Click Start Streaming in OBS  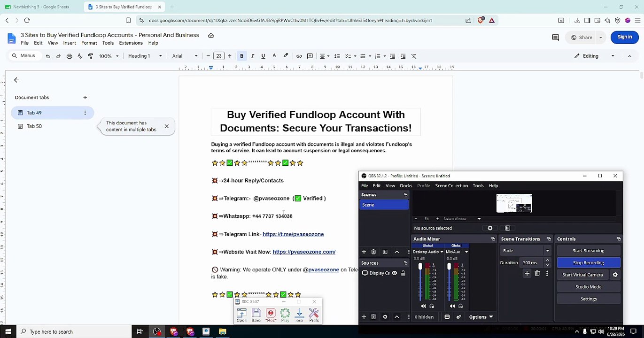[589, 251]
